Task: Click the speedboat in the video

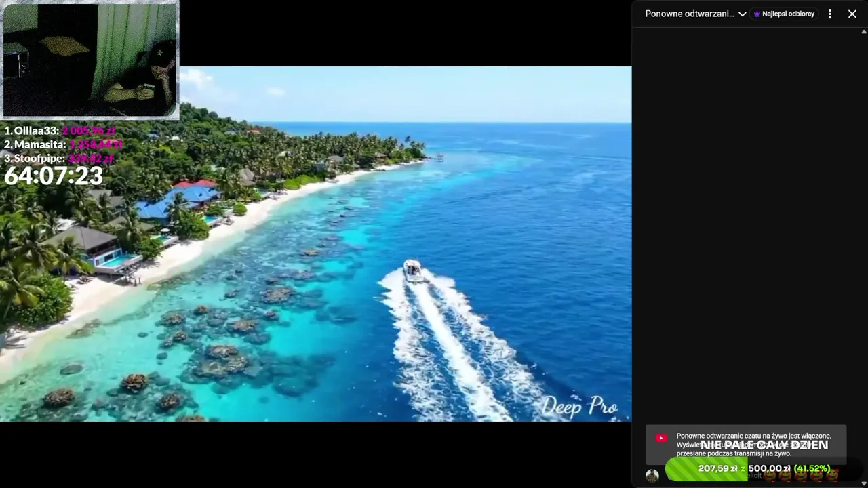Action: pyautogui.click(x=412, y=270)
